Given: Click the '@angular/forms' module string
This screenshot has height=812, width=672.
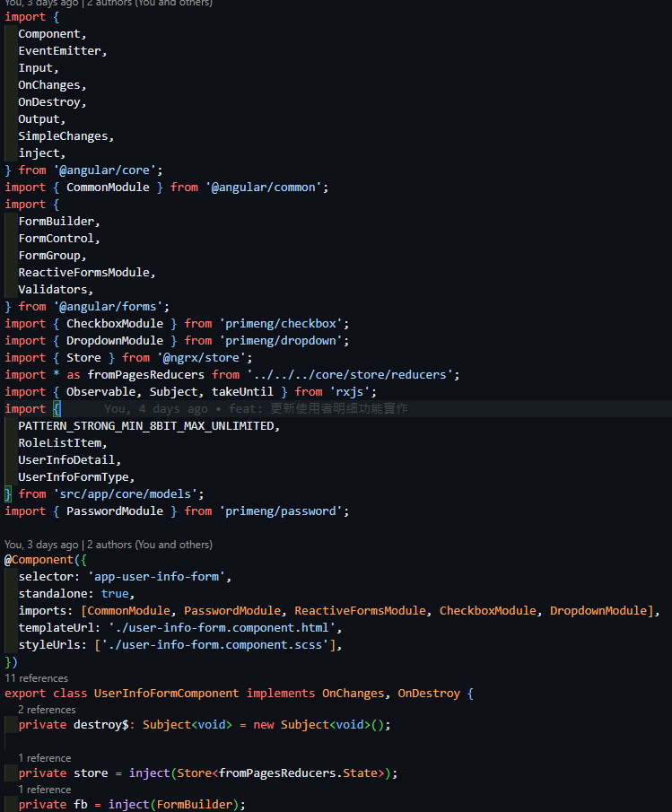Looking at the screenshot, I should (108, 307).
